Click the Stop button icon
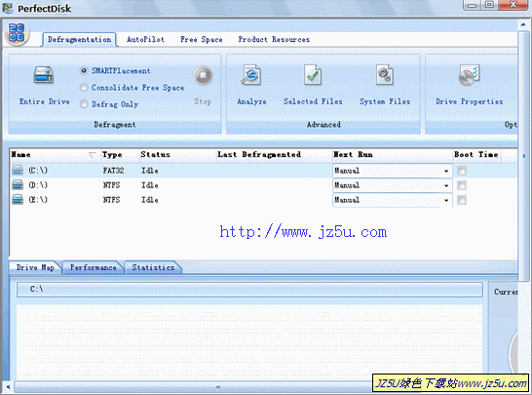 (x=203, y=75)
